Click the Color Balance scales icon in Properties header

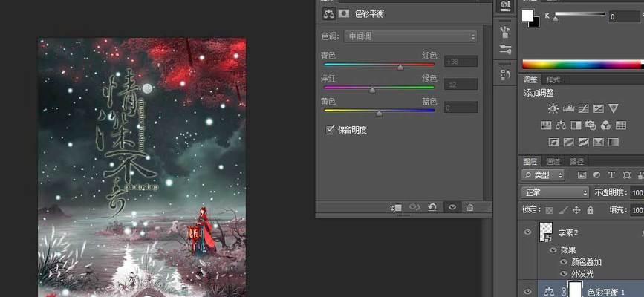(x=328, y=14)
